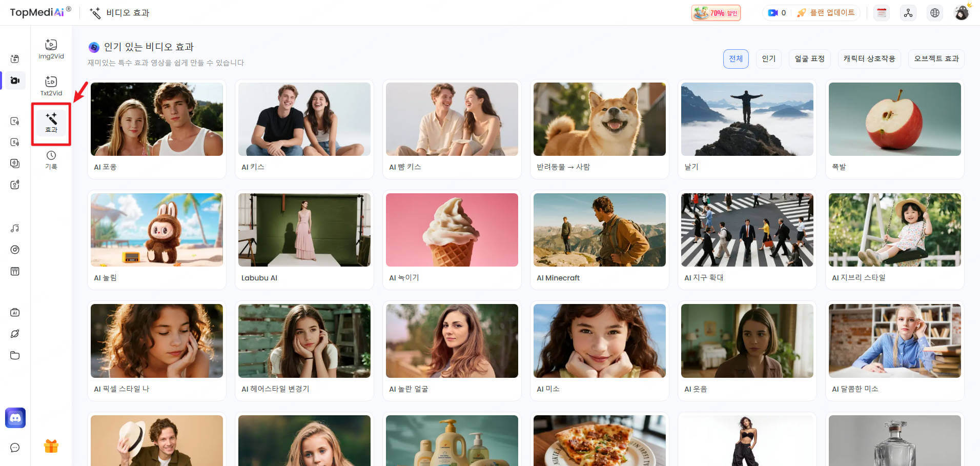The image size is (980, 466).
Task: Click the 플랜 업데이트 upgrade button
Action: [x=826, y=13]
